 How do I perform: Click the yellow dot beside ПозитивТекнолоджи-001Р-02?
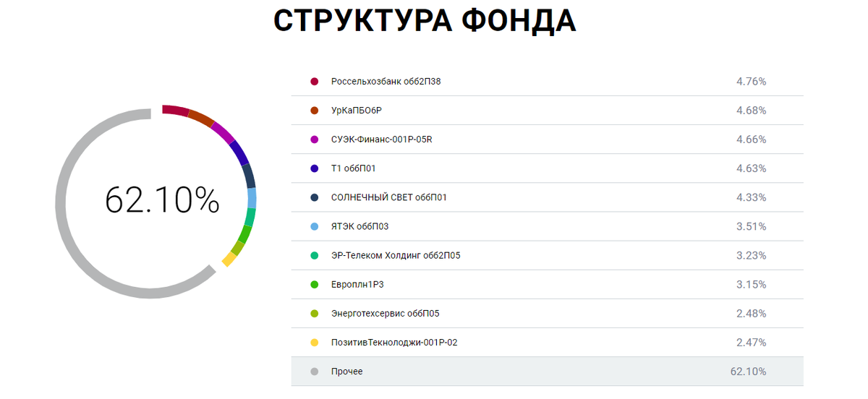point(314,342)
